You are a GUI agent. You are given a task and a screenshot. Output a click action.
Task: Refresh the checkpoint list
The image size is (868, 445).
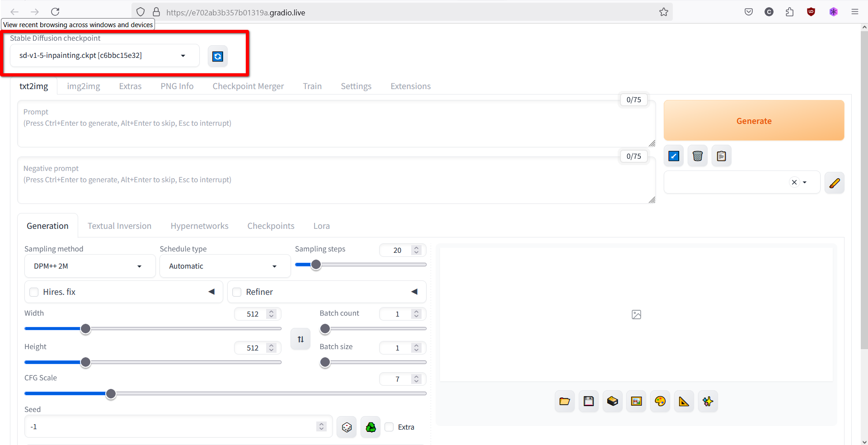click(x=217, y=56)
